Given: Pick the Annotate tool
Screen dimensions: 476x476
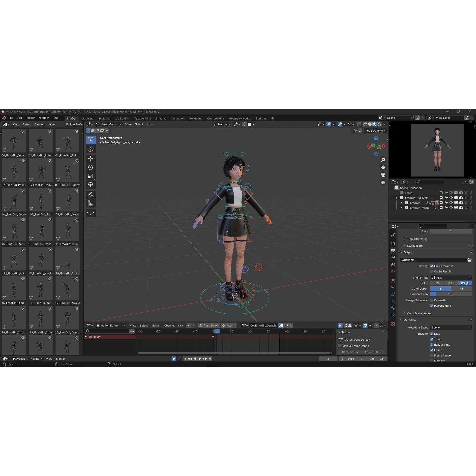Looking at the screenshot, I should coord(90,195).
